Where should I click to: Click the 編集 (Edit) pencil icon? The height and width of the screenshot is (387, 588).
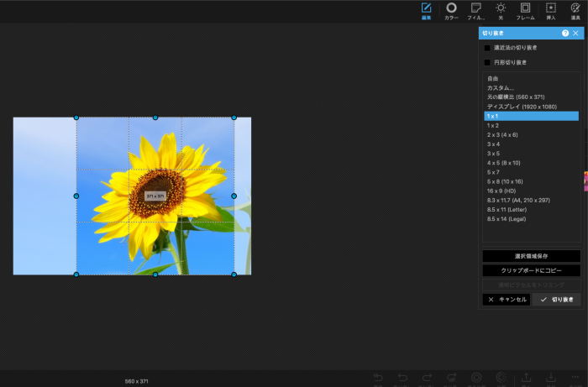point(427,10)
